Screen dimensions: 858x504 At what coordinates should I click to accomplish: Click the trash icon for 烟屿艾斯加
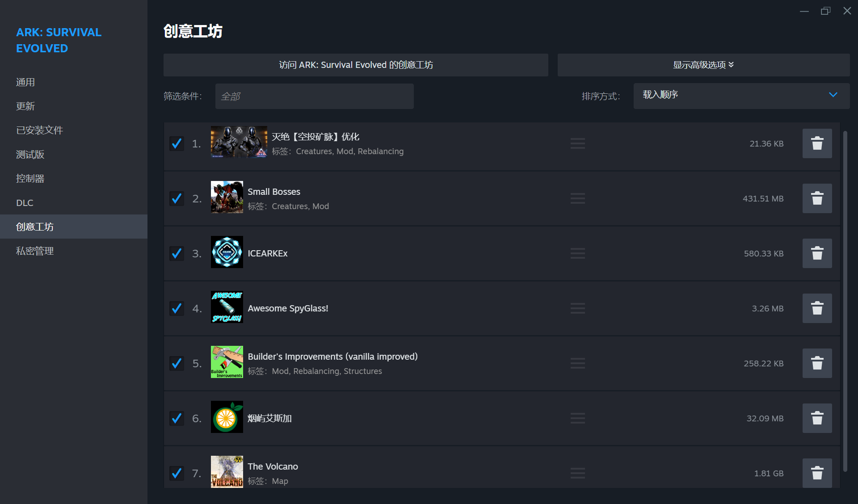[817, 418]
